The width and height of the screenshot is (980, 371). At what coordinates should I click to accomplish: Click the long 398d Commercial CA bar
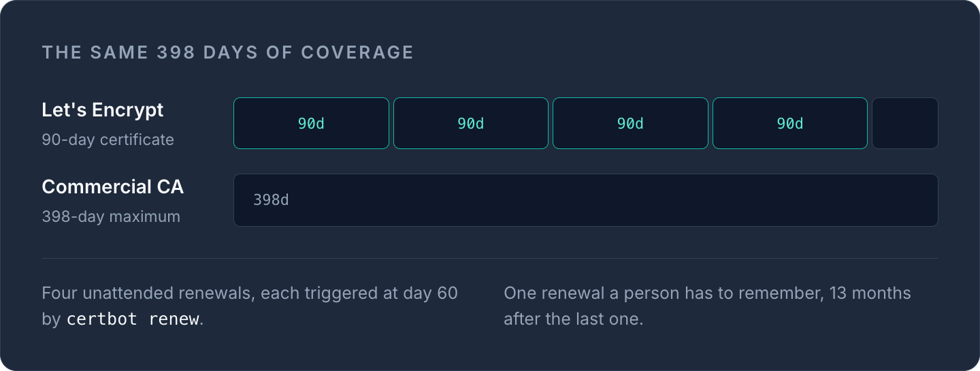(x=586, y=200)
